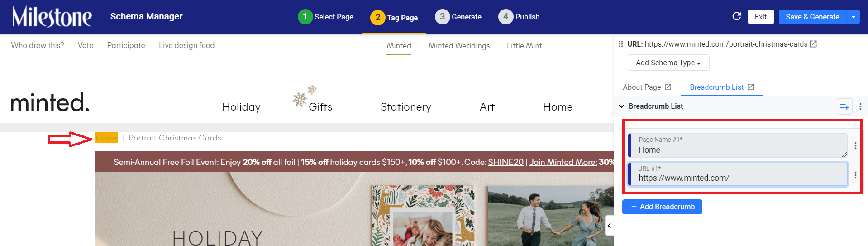Click the Add Breadcrumb button
The width and height of the screenshot is (868, 246).
tap(662, 207)
